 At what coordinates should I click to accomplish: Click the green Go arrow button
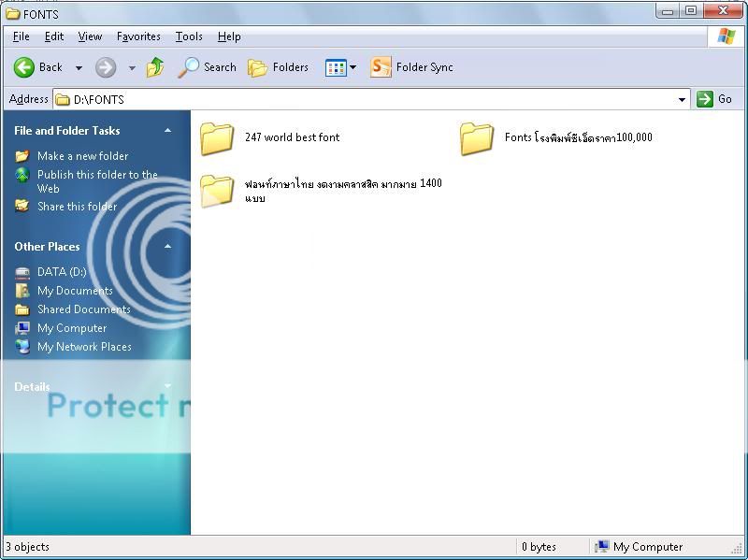705,99
